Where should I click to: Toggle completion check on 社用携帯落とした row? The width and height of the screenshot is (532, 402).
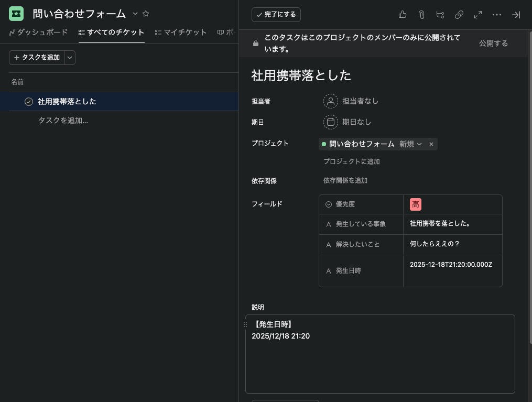(29, 102)
